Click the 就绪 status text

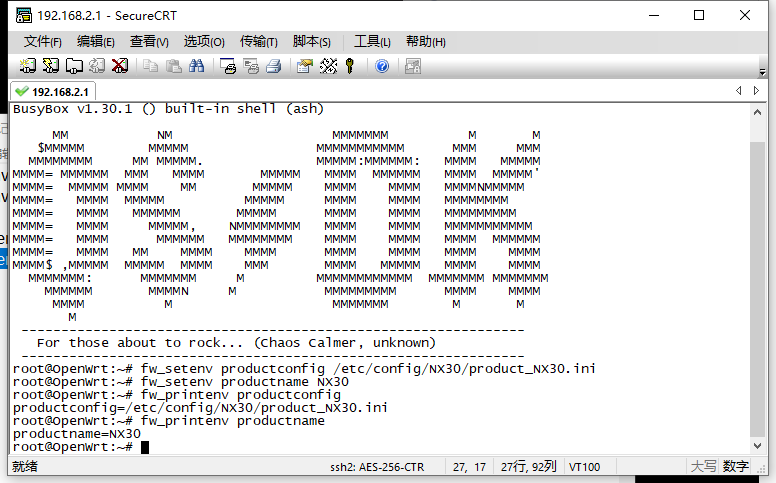pos(25,466)
